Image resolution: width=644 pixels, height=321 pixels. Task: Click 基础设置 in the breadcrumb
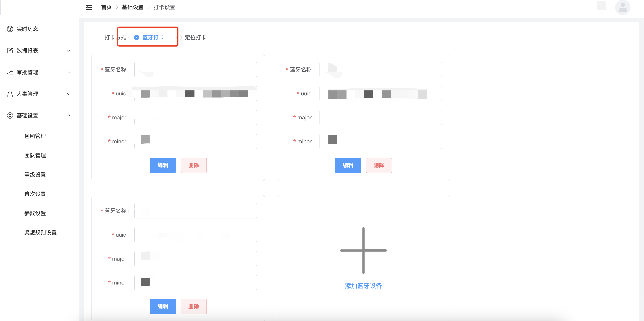(133, 7)
